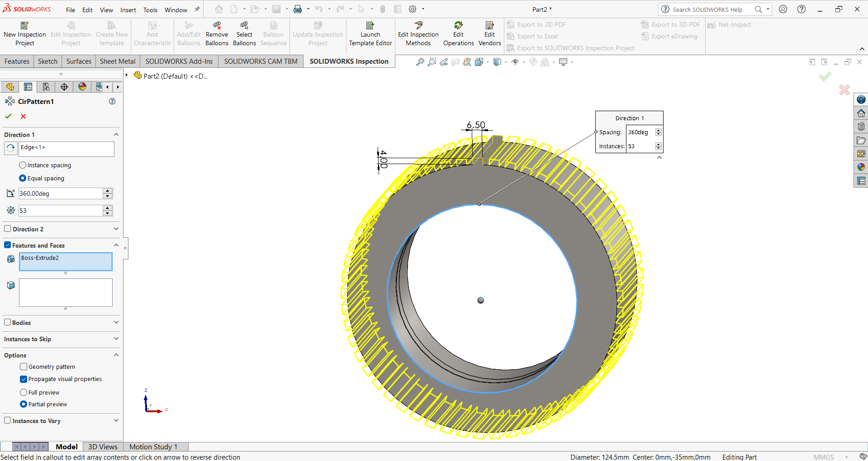Click Edit Inspection Methods icon
The height and width of the screenshot is (461, 868).
coord(418,26)
